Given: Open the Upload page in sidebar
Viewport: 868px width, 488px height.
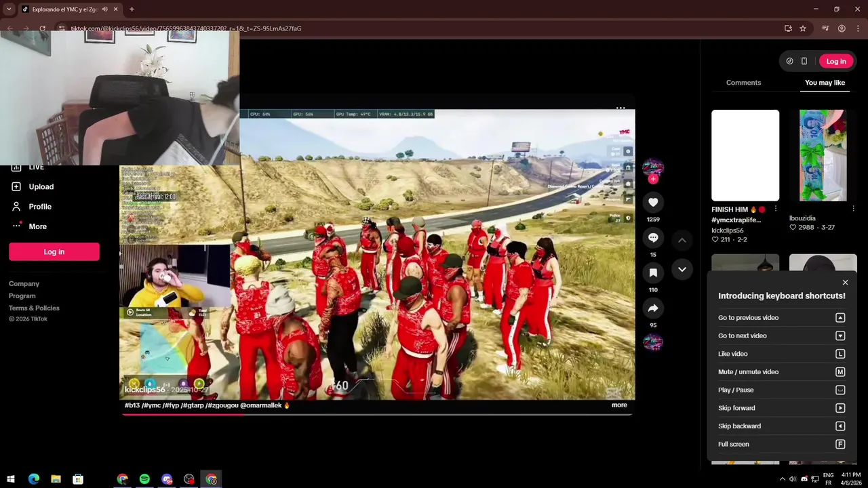Looking at the screenshot, I should (41, 186).
